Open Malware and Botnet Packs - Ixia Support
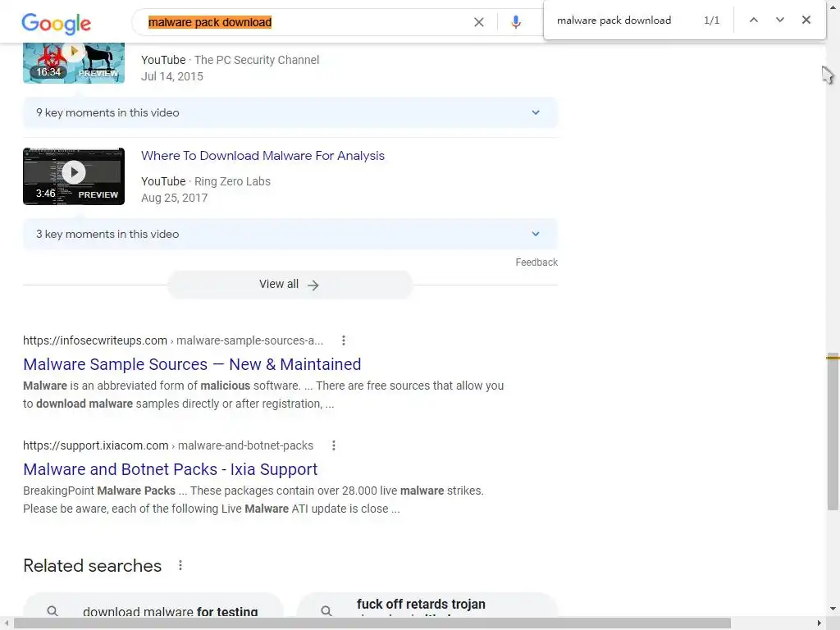 171,469
